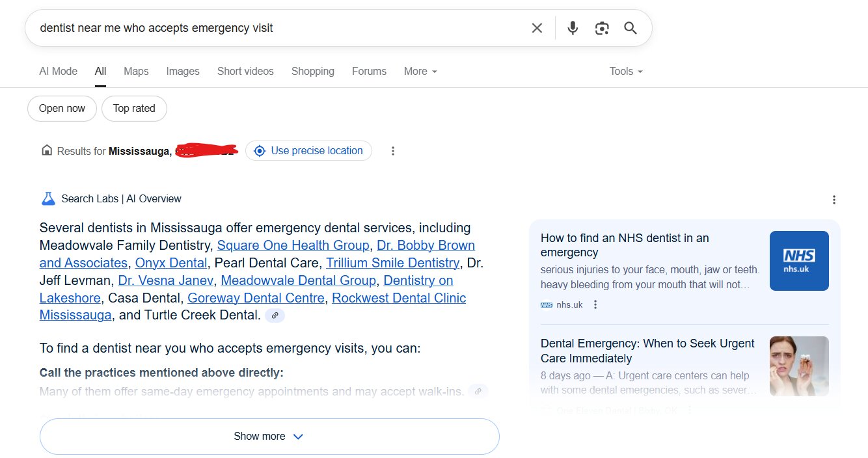This screenshot has width=868, height=458.
Task: Open the Square One Health Group link
Action: point(293,245)
